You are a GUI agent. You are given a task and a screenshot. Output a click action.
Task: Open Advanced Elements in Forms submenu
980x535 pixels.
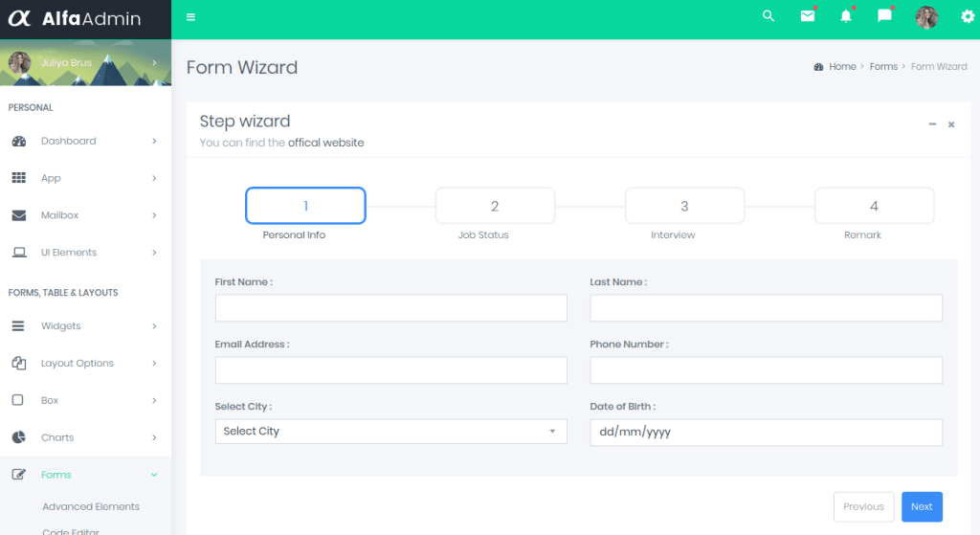coord(91,506)
